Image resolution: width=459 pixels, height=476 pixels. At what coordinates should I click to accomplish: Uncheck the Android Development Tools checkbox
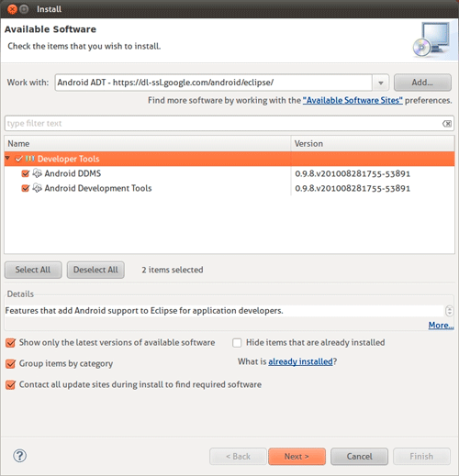click(x=26, y=188)
